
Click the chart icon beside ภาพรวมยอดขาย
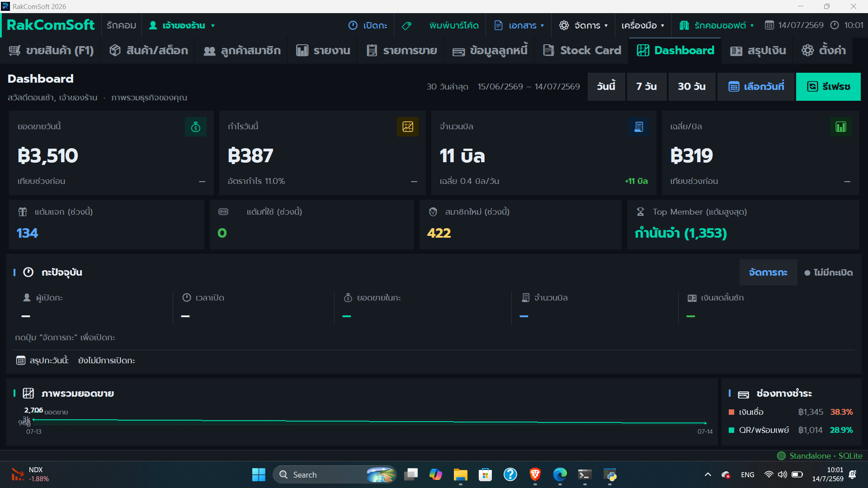[28, 394]
